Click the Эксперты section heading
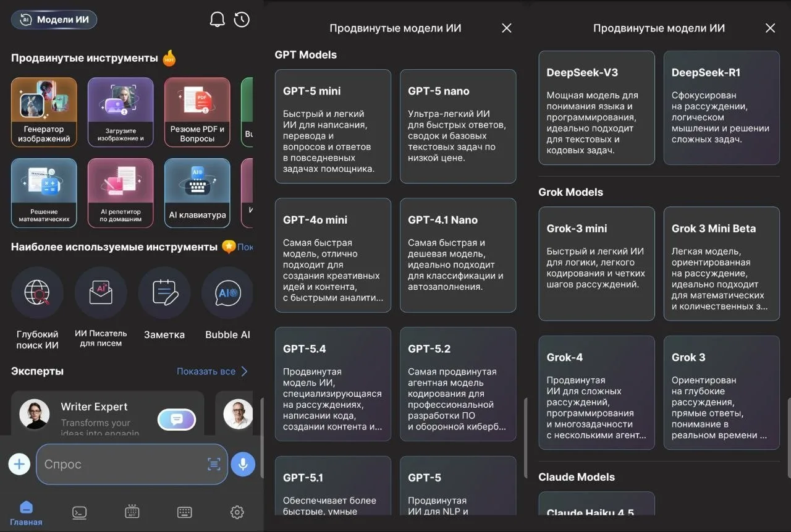 click(x=37, y=371)
